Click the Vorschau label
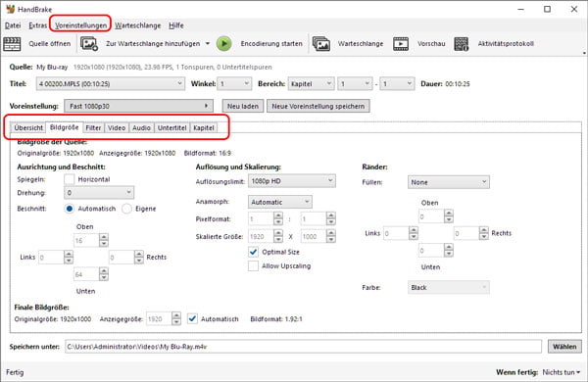 pos(431,44)
